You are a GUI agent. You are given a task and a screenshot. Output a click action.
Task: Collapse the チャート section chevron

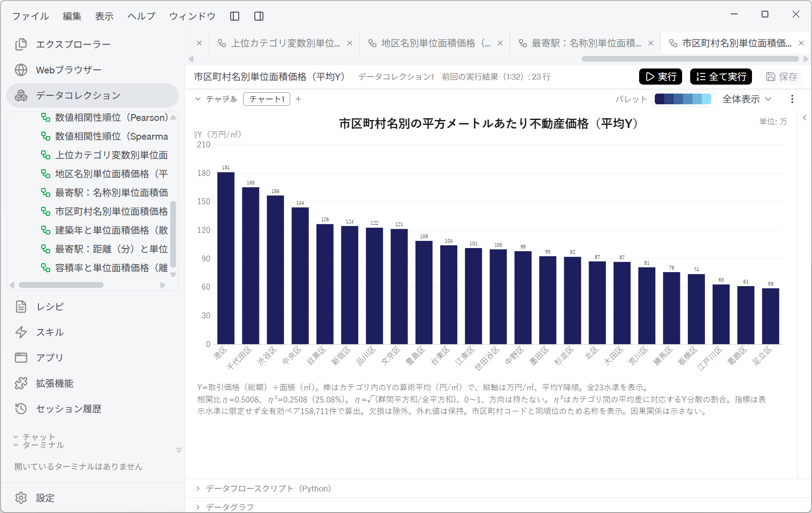[198, 99]
